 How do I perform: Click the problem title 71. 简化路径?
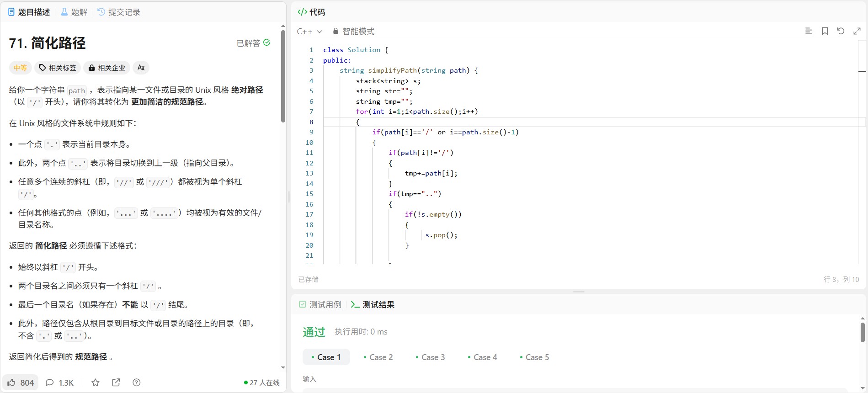coord(48,43)
